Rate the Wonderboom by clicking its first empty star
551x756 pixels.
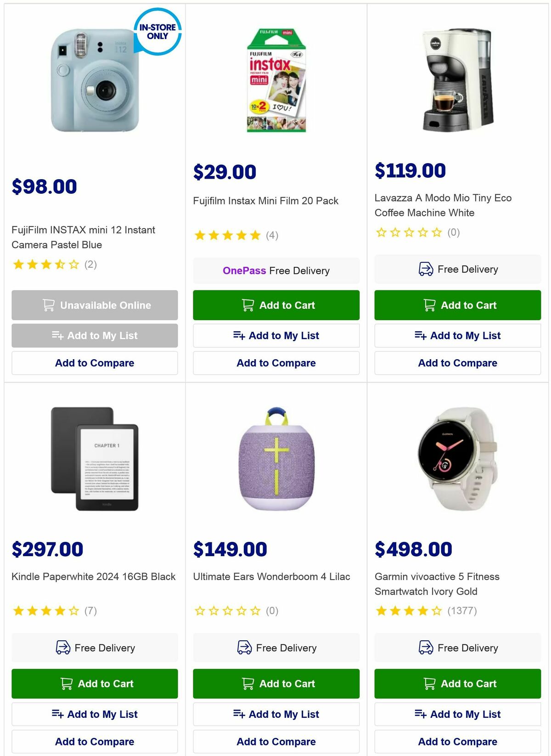pyautogui.click(x=201, y=611)
